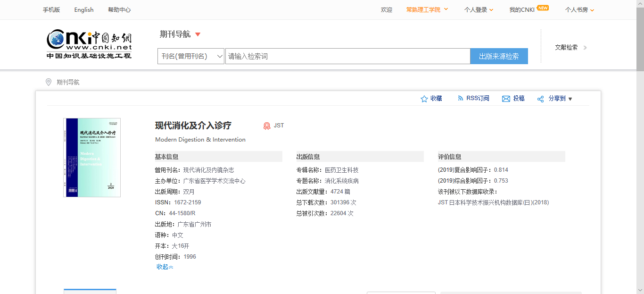Expand the 文献检索 arrow
The width and height of the screenshot is (644, 294).
click(x=585, y=47)
